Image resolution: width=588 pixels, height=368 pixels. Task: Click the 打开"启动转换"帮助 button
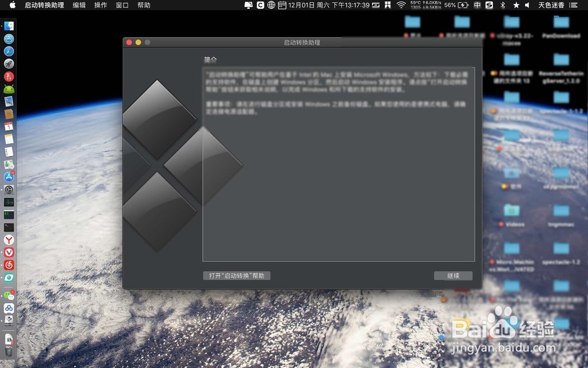coord(236,276)
